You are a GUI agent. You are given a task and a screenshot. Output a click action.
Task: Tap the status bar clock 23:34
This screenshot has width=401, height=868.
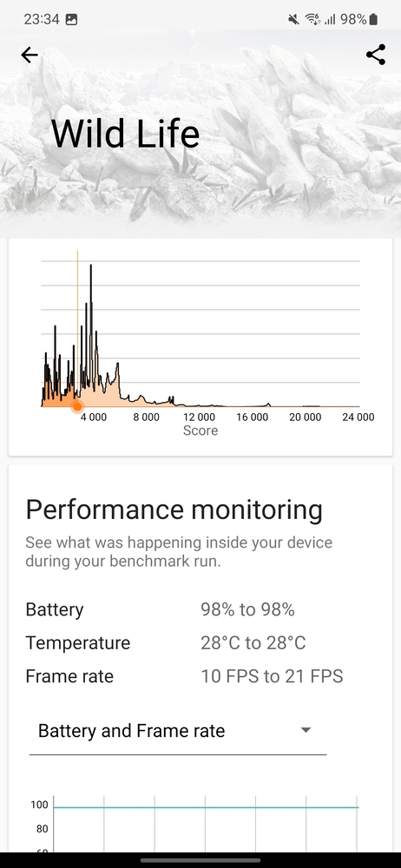(x=42, y=19)
